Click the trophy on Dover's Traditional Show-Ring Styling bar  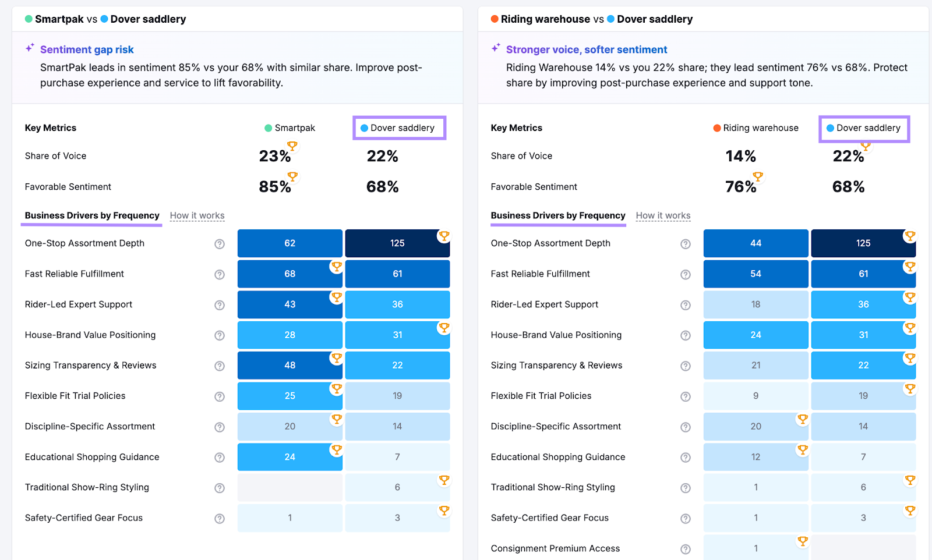coord(444,480)
